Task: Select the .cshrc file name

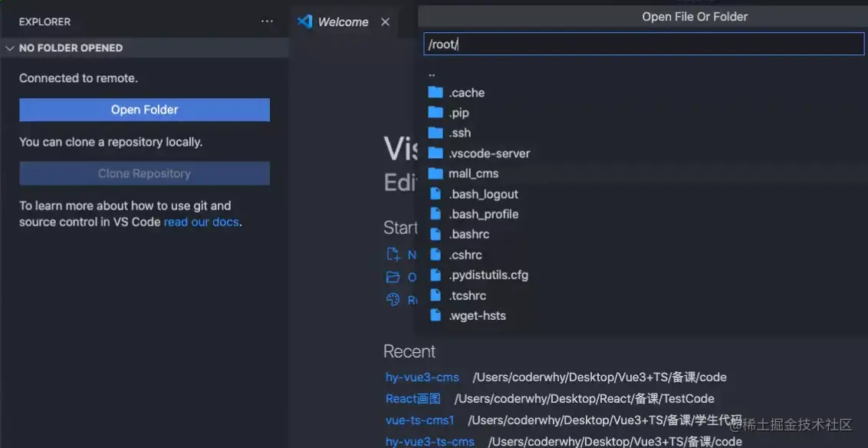Action: (465, 255)
